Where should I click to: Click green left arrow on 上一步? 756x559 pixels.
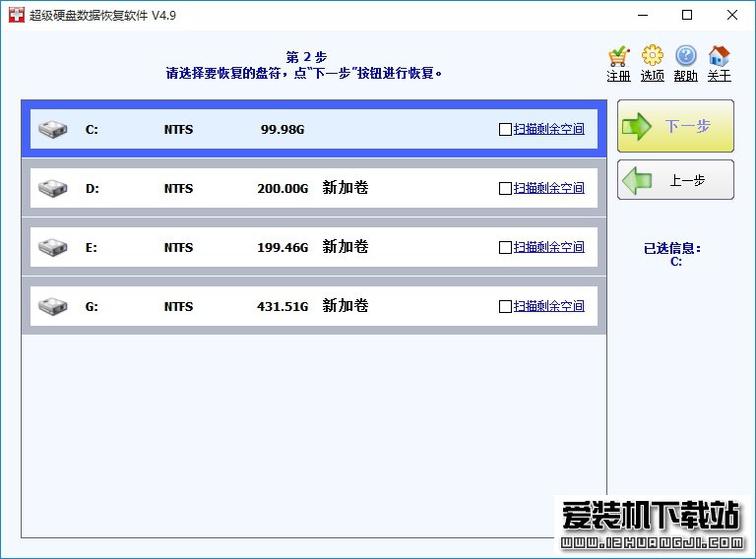coord(637,181)
